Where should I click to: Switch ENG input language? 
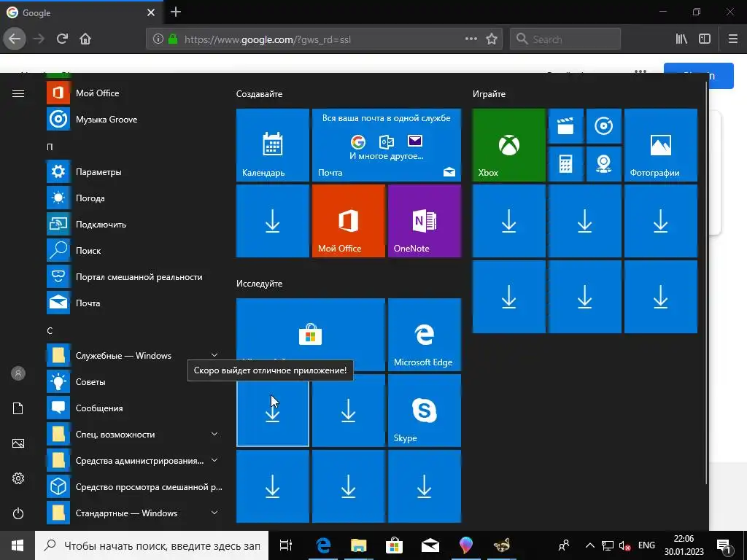click(x=646, y=545)
